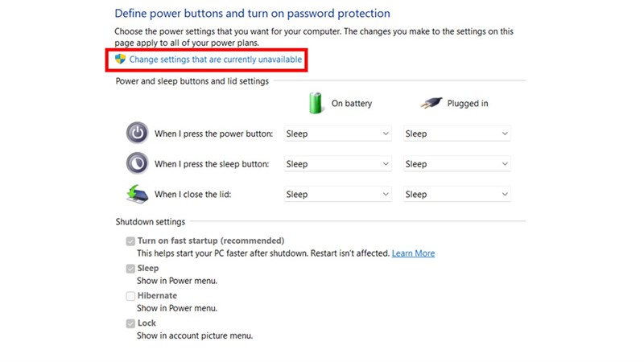Toggle the Turn on fast startup checkbox
Screen dimensions: 644x362
(130, 241)
